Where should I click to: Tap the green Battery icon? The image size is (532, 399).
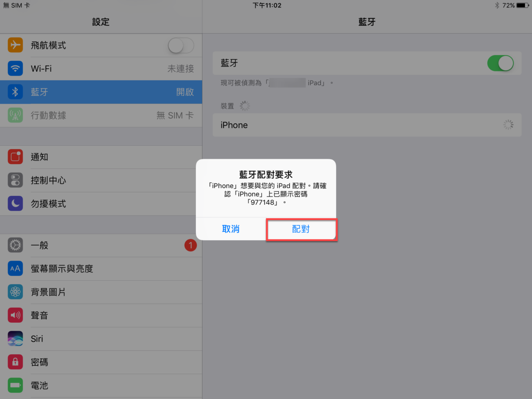point(16,385)
